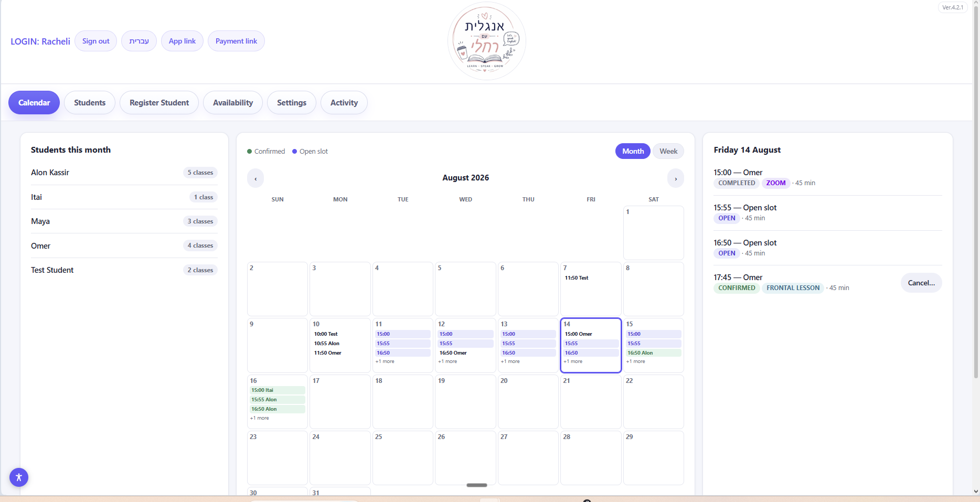This screenshot has height=502, width=980.
Task: Select August 18 day cell
Action: tap(402, 402)
